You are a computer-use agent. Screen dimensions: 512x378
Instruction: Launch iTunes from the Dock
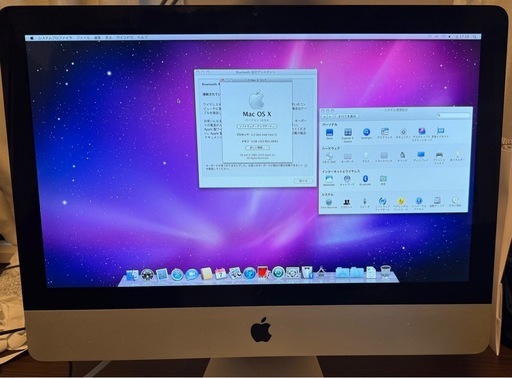point(249,273)
